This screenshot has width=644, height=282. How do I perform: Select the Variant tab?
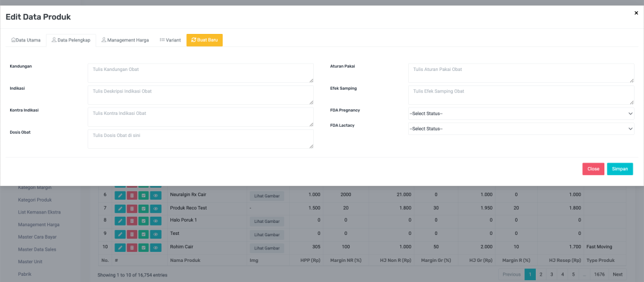[x=170, y=40]
